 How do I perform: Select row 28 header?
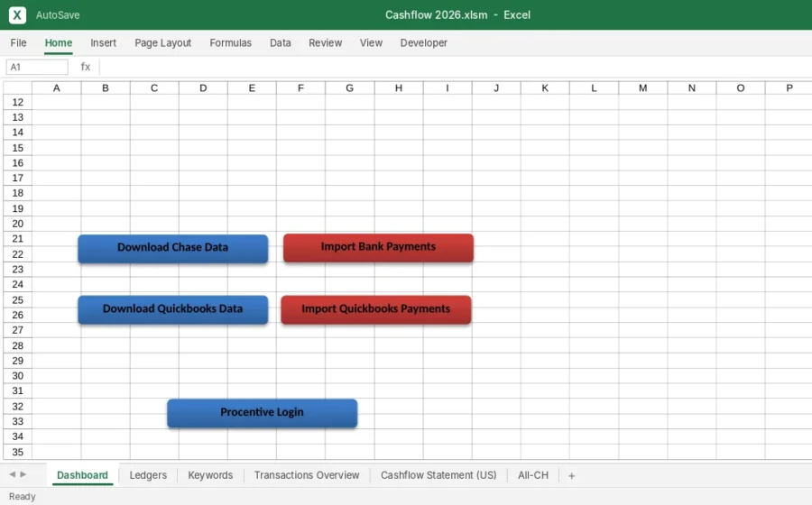click(18, 345)
